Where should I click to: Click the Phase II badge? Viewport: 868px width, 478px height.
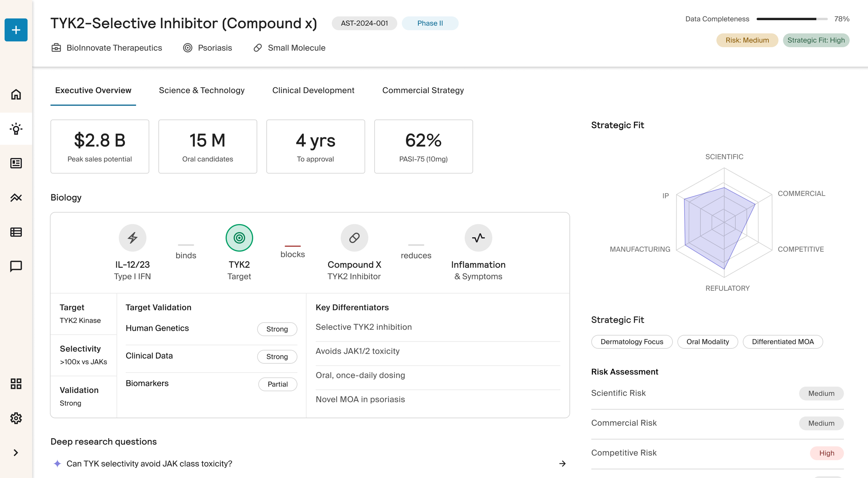430,23
